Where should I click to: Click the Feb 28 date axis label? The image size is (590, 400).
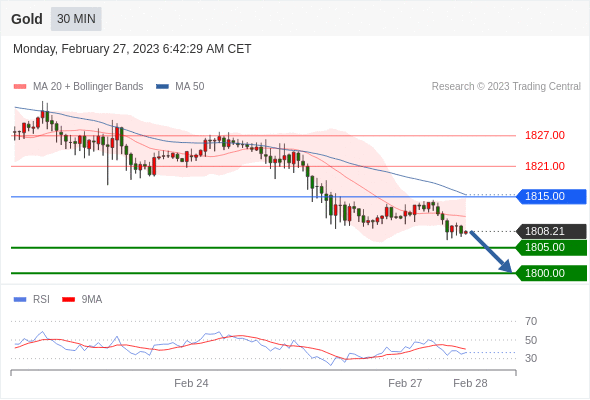pyautogui.click(x=470, y=383)
